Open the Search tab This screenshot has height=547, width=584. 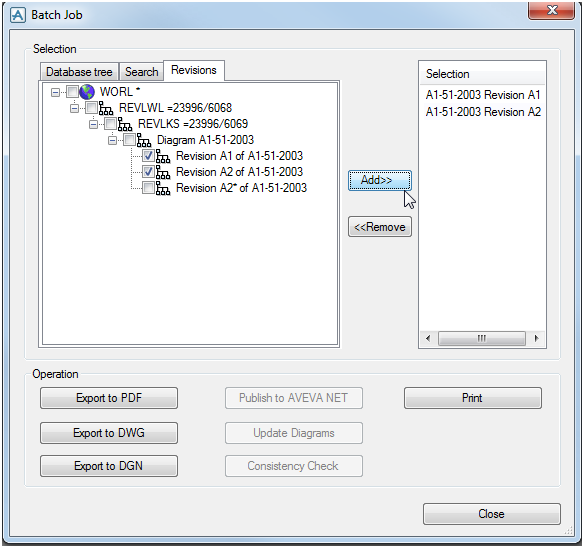142,71
